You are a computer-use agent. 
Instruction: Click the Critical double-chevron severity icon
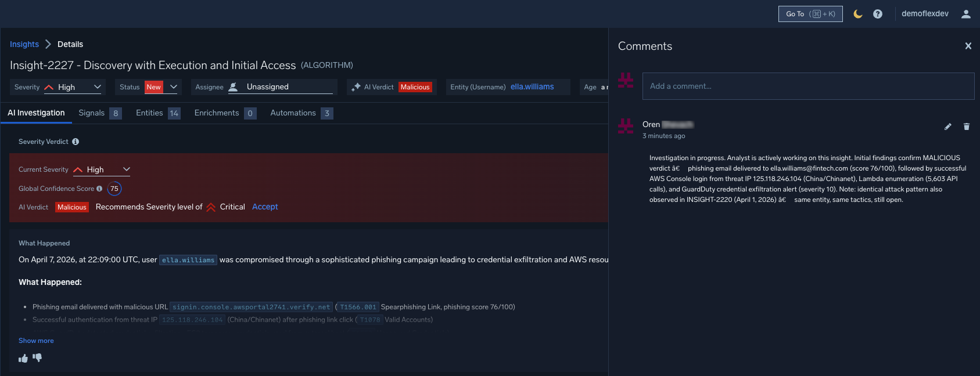pos(211,207)
